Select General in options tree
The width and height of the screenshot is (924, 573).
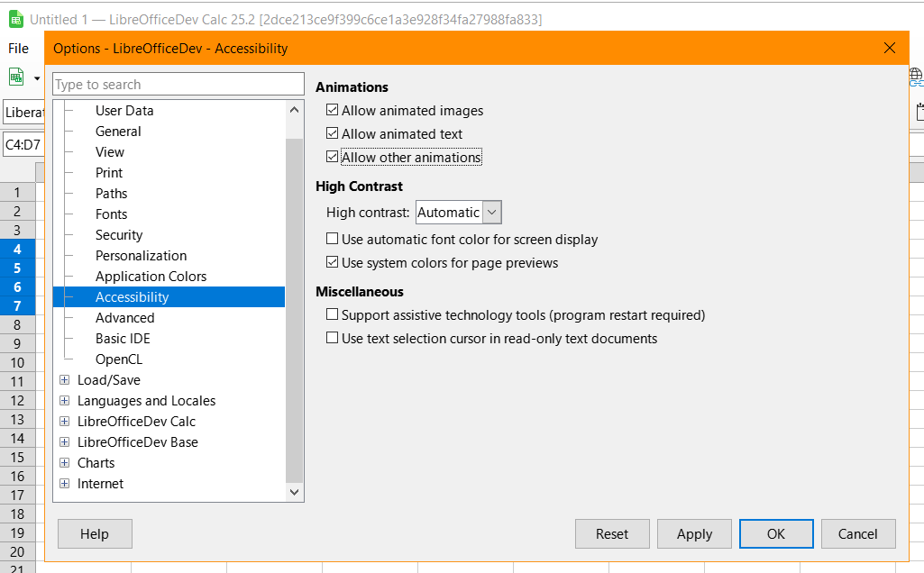tap(118, 132)
